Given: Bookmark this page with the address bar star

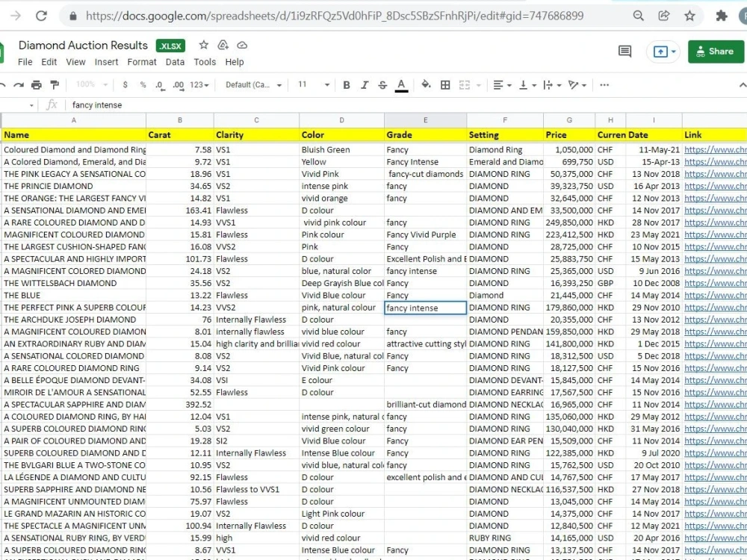Looking at the screenshot, I should pos(689,16).
